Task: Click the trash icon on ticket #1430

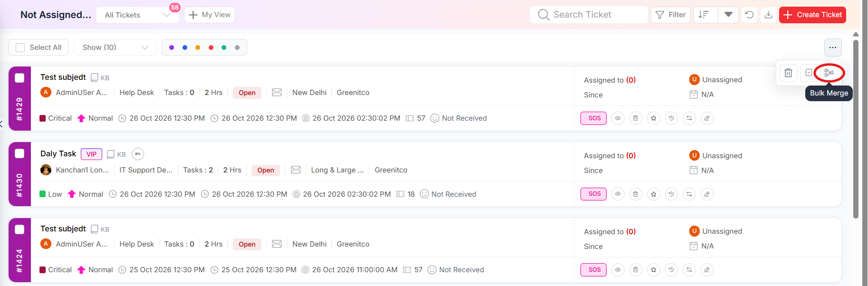Action: point(636,194)
